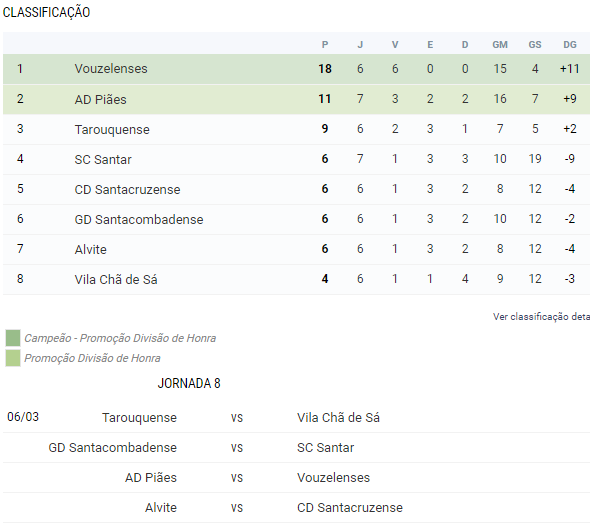This screenshot has height=525, width=590.
Task: Select Alvite in the classification table
Action: pyautogui.click(x=90, y=250)
